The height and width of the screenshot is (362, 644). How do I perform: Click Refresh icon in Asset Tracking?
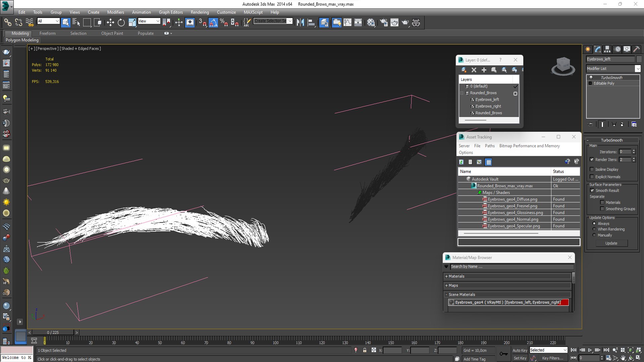click(462, 162)
